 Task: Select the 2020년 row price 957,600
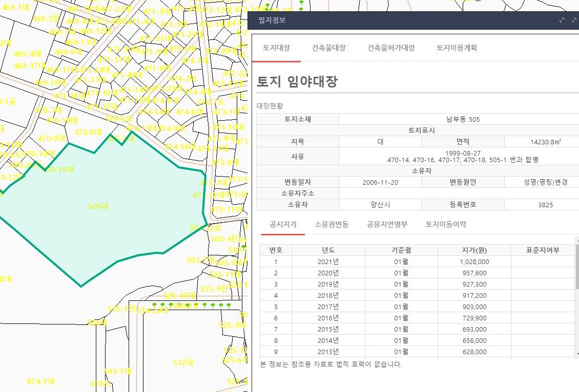pos(474,273)
